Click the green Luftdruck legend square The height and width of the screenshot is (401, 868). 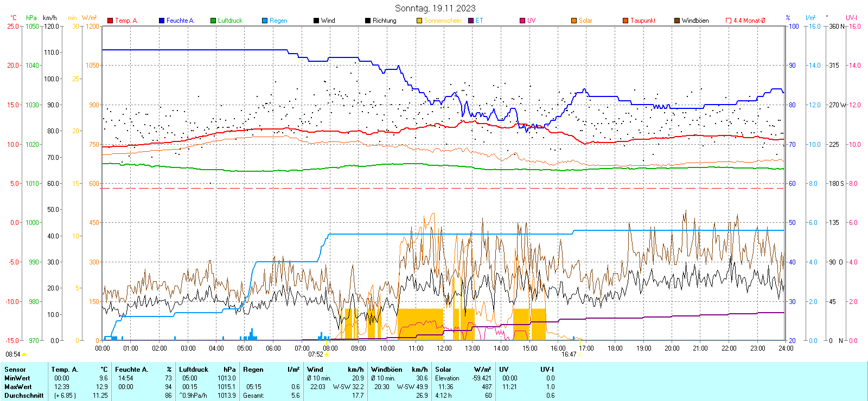[x=213, y=21]
